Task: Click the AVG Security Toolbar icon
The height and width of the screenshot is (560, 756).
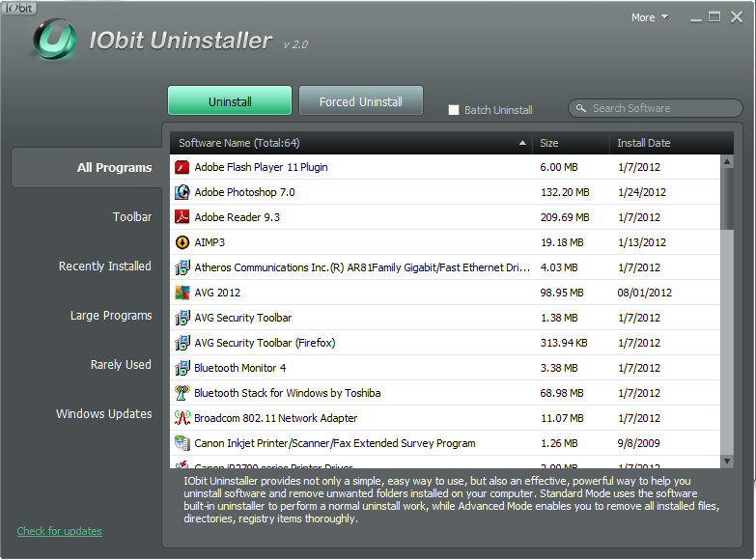Action: (x=182, y=318)
